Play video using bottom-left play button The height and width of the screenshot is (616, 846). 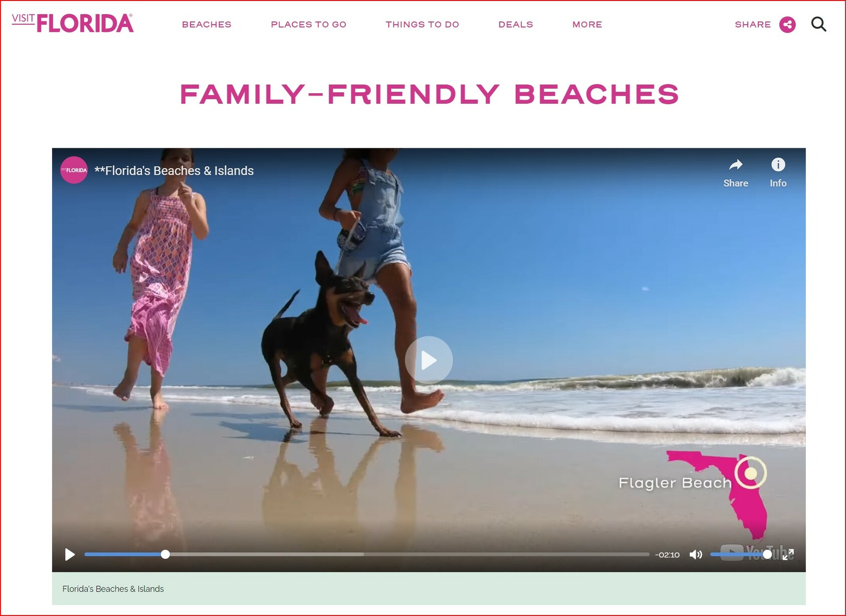(x=70, y=554)
